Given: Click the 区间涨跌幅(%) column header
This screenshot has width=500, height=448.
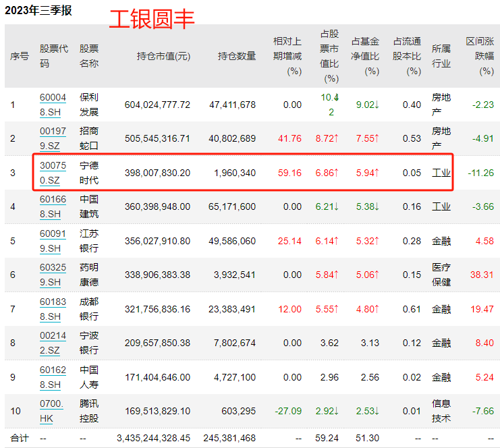Looking at the screenshot, I should [x=480, y=56].
